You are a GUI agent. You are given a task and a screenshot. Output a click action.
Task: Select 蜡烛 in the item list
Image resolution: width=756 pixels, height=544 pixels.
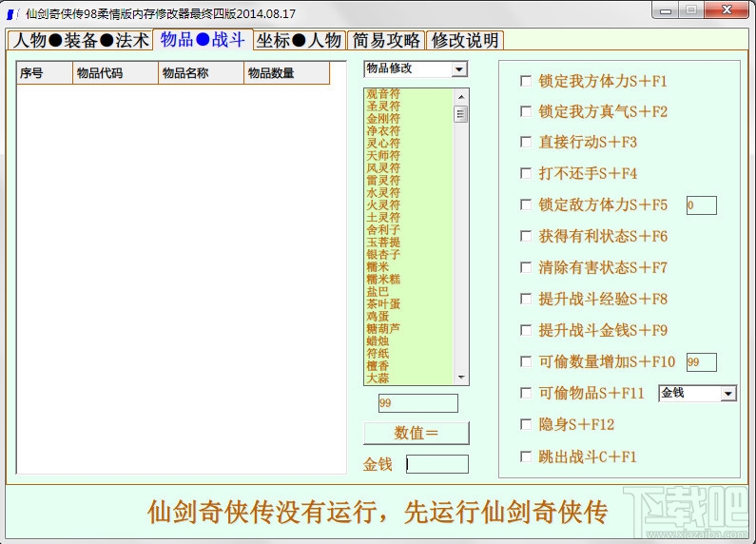click(378, 341)
